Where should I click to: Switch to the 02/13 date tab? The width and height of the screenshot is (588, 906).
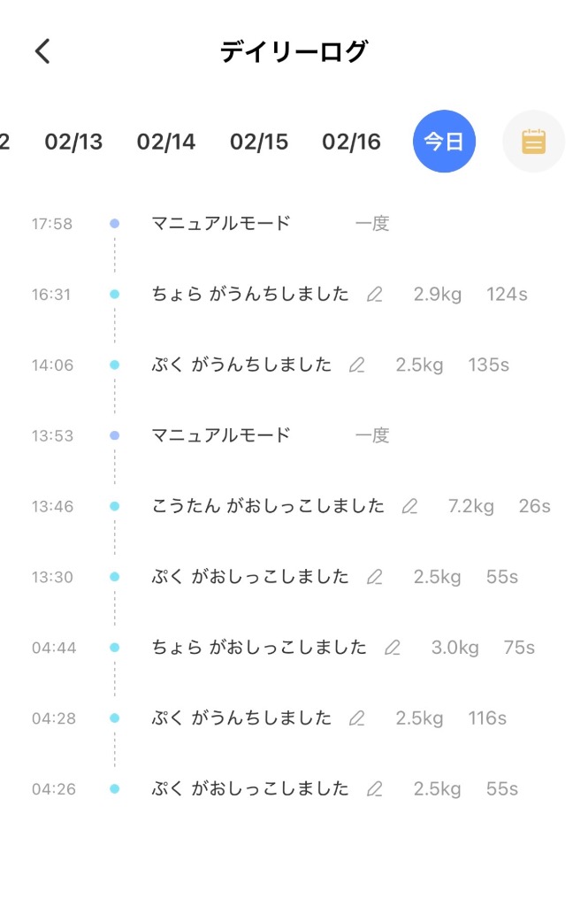(74, 141)
